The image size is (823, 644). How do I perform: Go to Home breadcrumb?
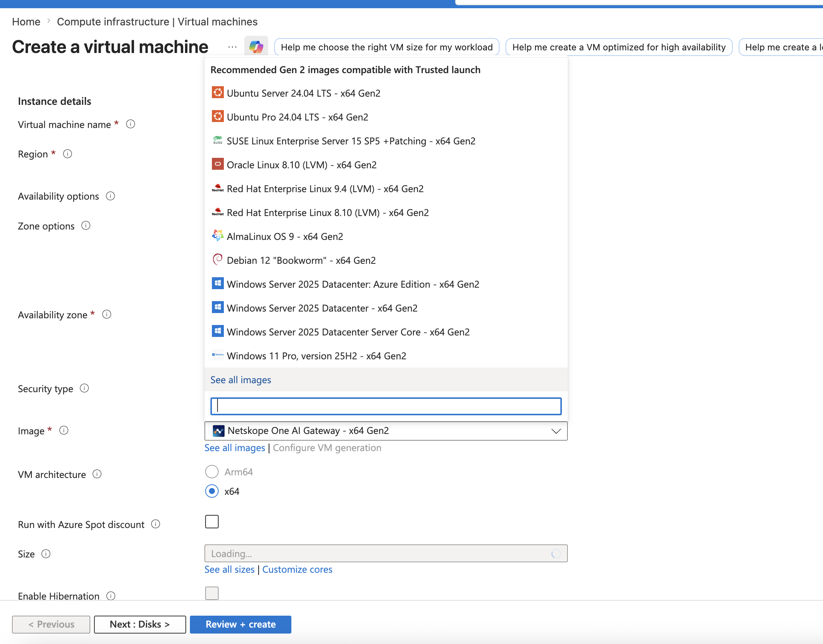tap(26, 22)
